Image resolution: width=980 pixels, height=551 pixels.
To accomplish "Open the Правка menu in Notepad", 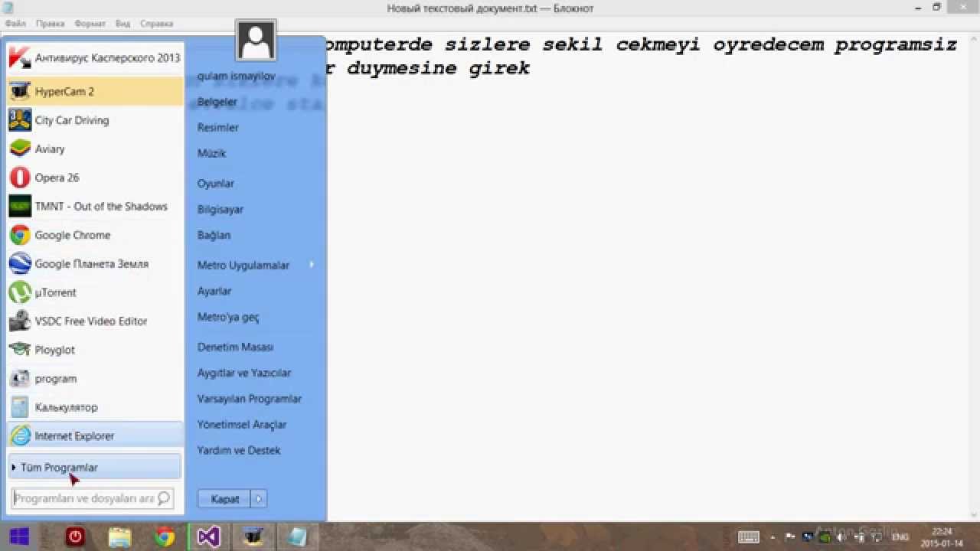I will click(x=51, y=24).
